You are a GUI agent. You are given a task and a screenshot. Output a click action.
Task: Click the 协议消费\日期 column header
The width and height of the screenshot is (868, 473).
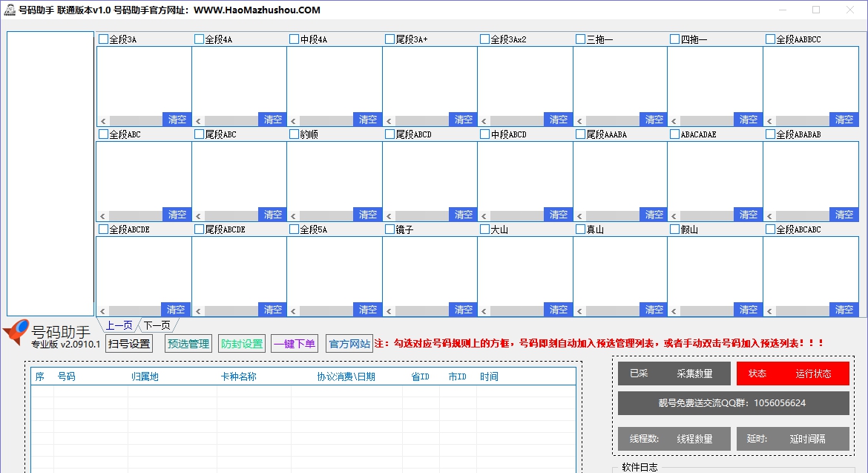[x=346, y=376]
